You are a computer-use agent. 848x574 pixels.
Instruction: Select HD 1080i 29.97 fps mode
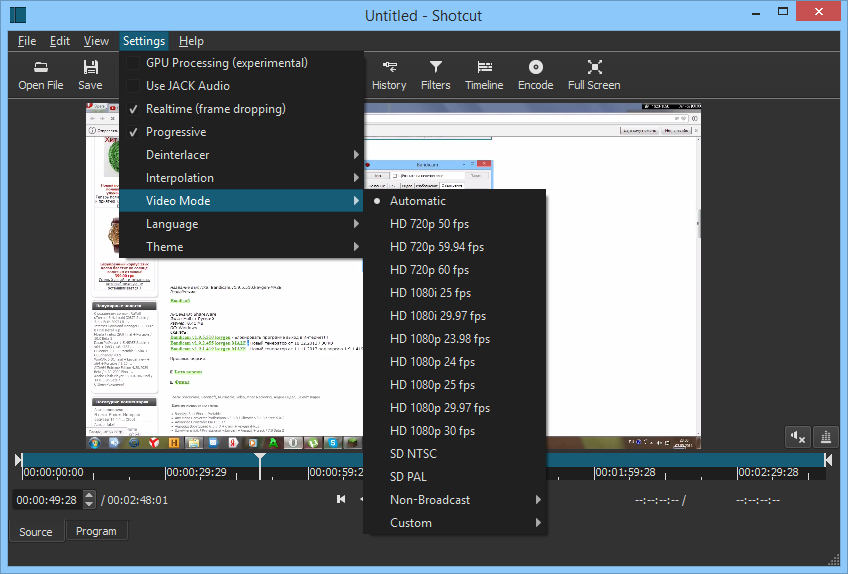click(x=455, y=316)
